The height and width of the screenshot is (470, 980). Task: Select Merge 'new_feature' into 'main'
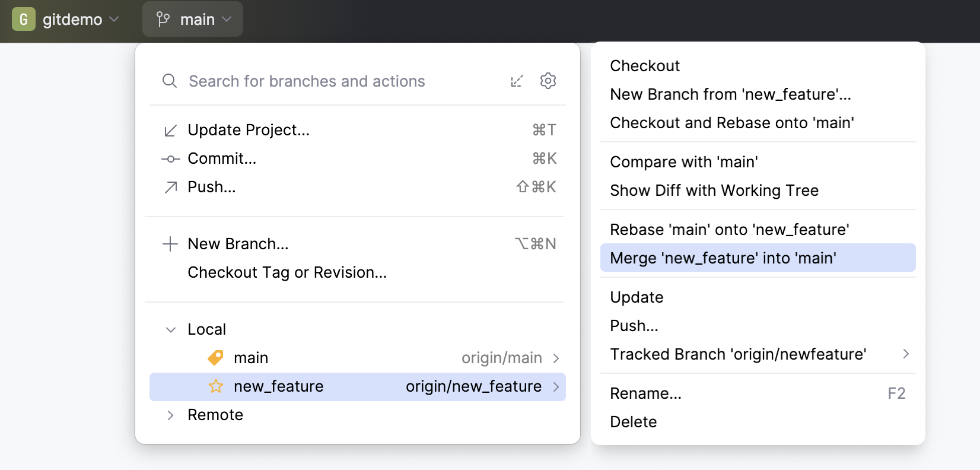coord(723,258)
